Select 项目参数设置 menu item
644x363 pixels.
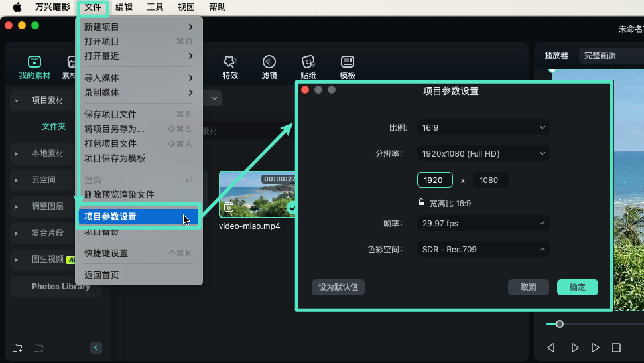click(139, 216)
